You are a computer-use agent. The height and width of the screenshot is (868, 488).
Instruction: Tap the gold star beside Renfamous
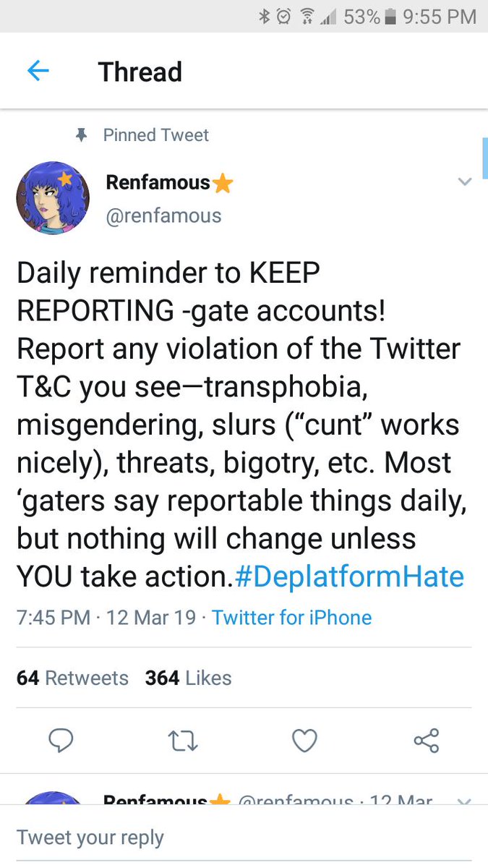coord(223,184)
